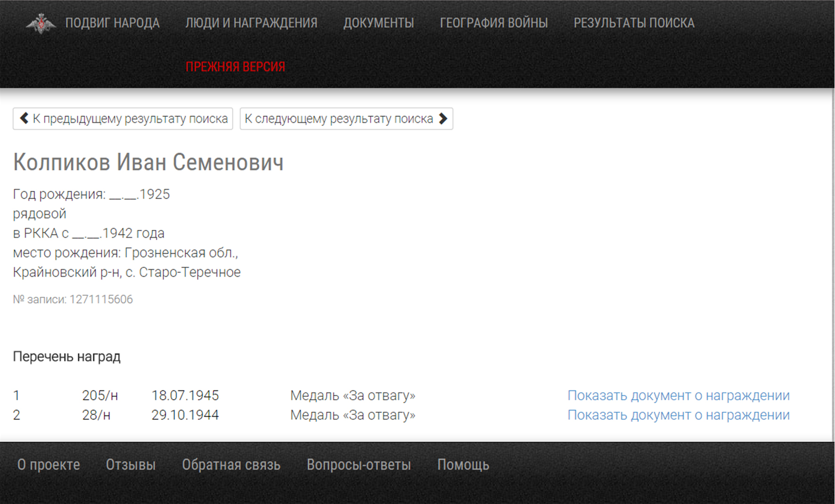Screen dimensions: 835x504
Task: Open the ЛЮДИ И НАГРАЖДЕНИЯ menu section
Action: (251, 23)
